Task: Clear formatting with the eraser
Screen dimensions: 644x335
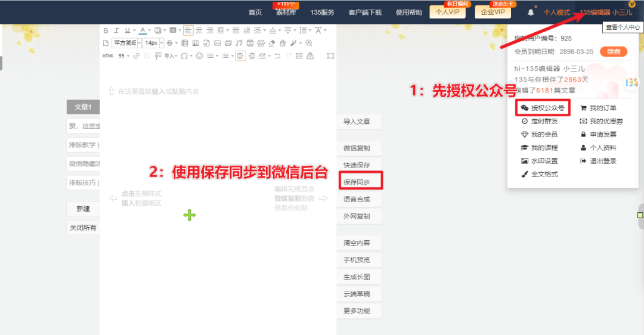Action: (x=272, y=43)
